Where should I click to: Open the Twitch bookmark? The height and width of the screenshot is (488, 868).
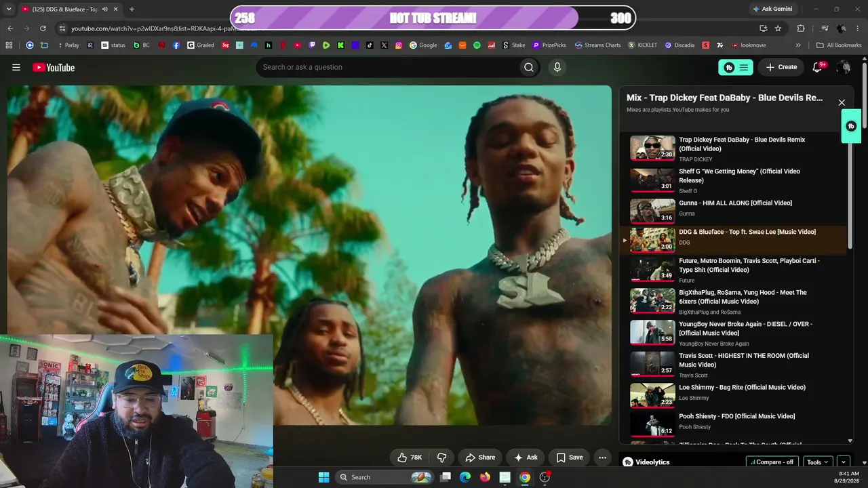(x=312, y=45)
